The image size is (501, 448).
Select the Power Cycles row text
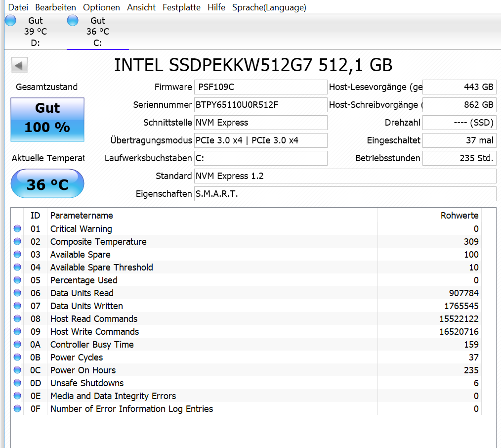click(77, 358)
